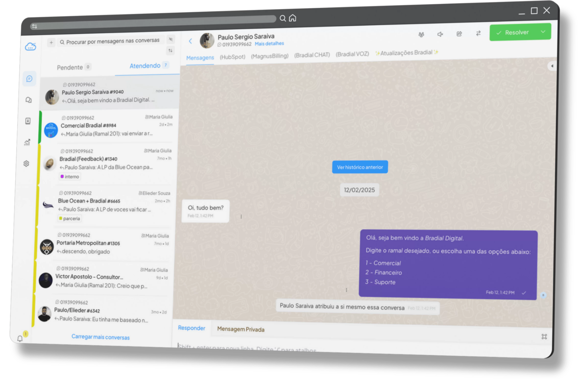Toggle the hide filter eye icon
The image size is (588, 383).
coord(171,39)
